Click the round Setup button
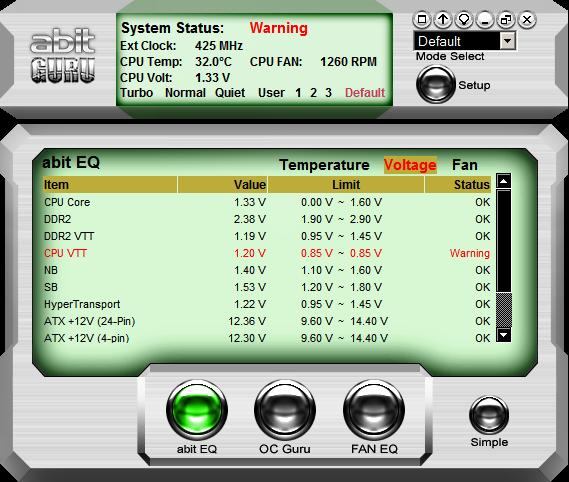Screen dimensions: 569x482 click(435, 85)
